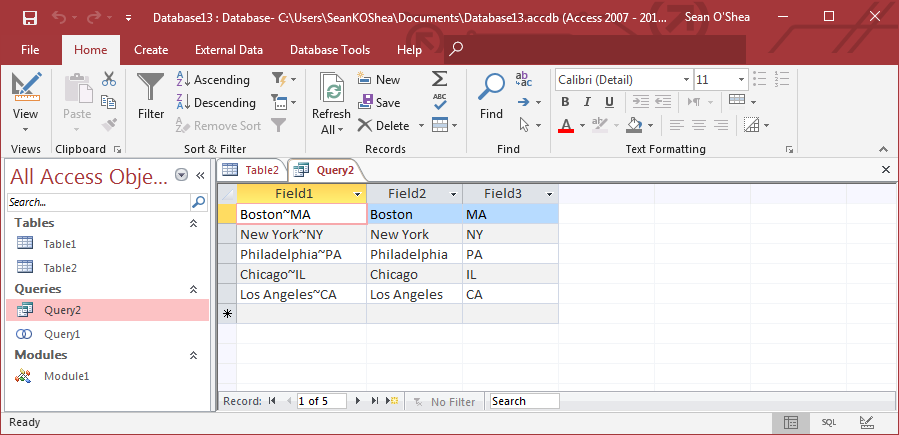The height and width of the screenshot is (435, 899).
Task: Open the Delete dropdown arrow
Action: [421, 126]
